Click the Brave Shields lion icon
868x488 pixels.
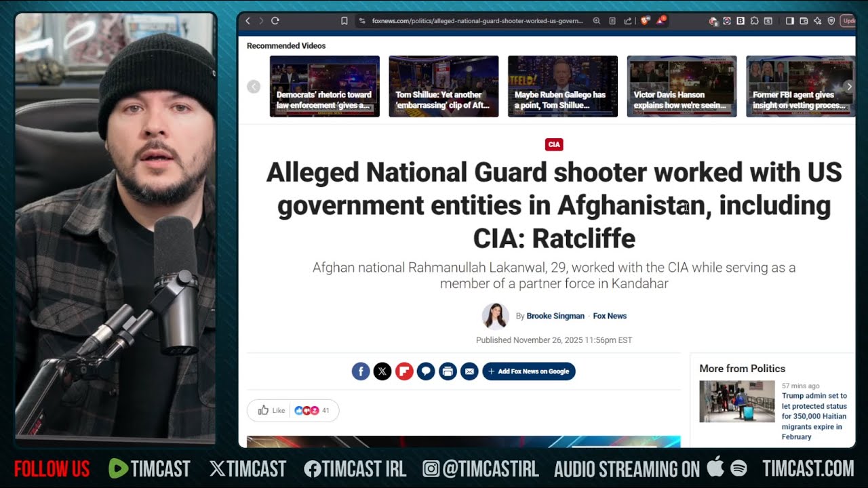coord(644,21)
